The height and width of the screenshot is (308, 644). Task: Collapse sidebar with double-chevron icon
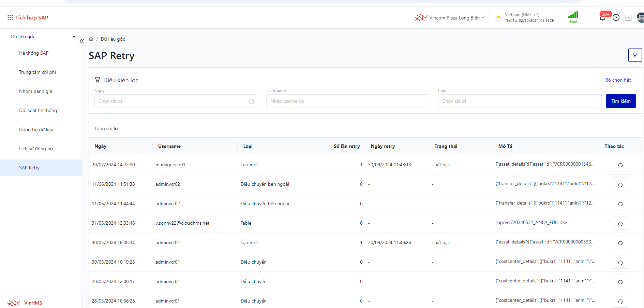pyautogui.click(x=82, y=41)
